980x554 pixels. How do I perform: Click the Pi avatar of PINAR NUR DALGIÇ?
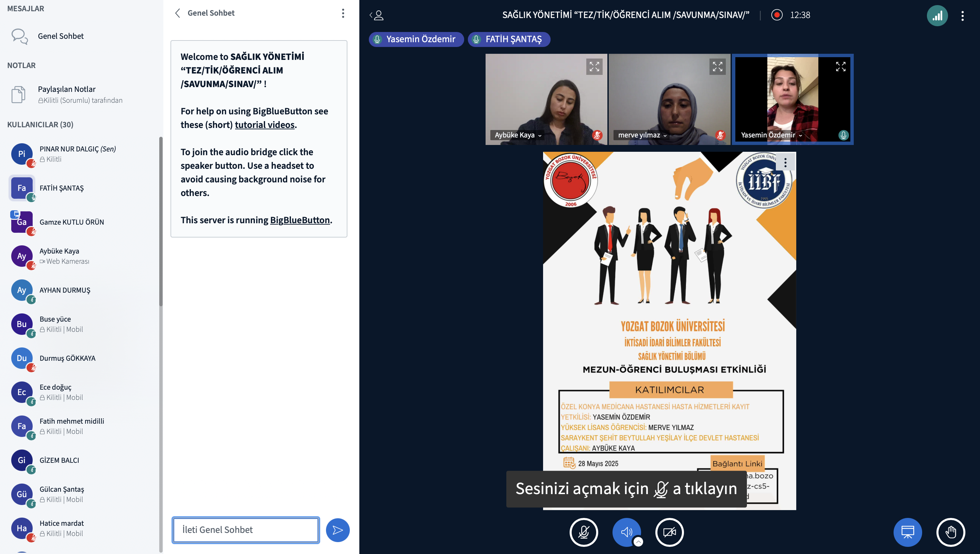click(x=22, y=154)
